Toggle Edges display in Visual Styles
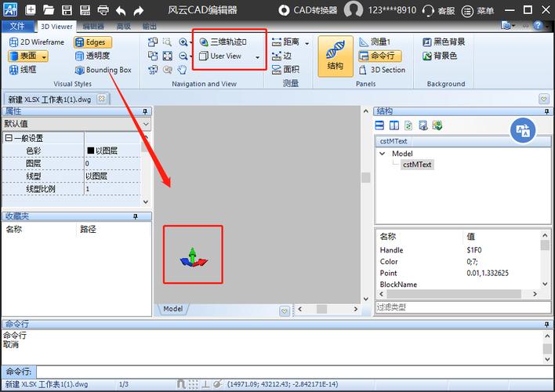This screenshot has width=555, height=392. [93, 42]
